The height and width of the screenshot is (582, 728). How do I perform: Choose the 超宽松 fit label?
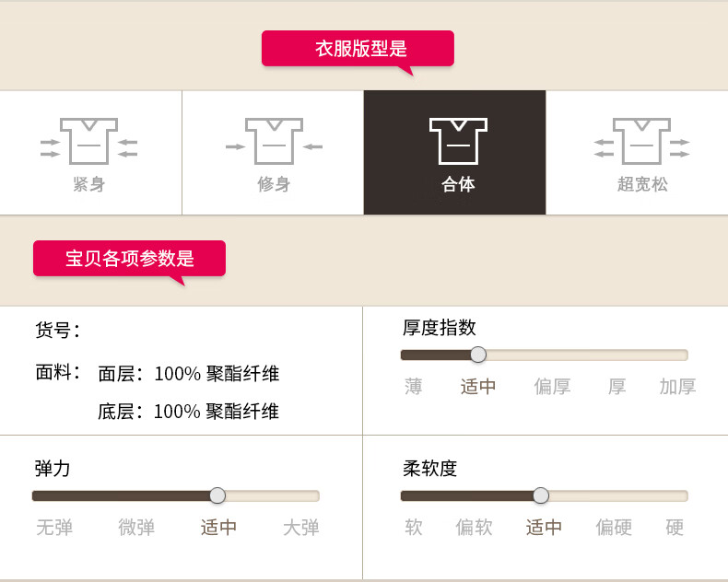pos(642,184)
